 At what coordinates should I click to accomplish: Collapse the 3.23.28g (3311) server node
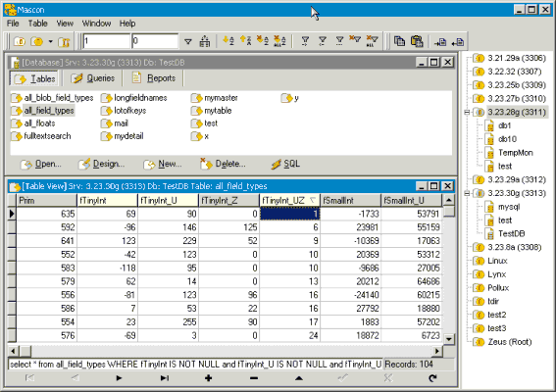pyautogui.click(x=467, y=113)
